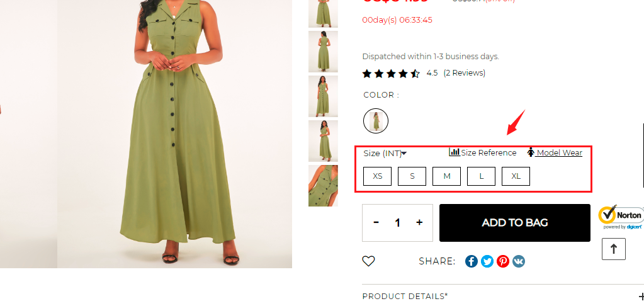This screenshot has width=644, height=306.
Task: Share product on Facebook
Action: tap(472, 261)
